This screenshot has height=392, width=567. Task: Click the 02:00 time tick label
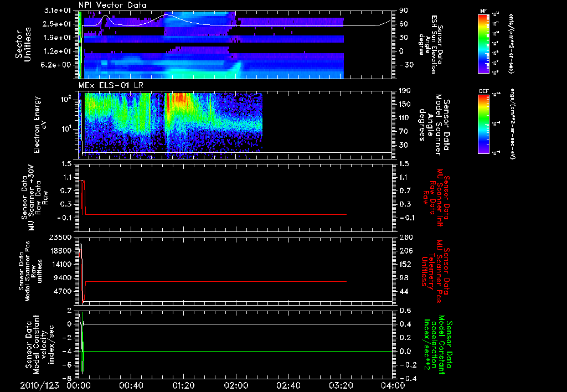pos(236,385)
